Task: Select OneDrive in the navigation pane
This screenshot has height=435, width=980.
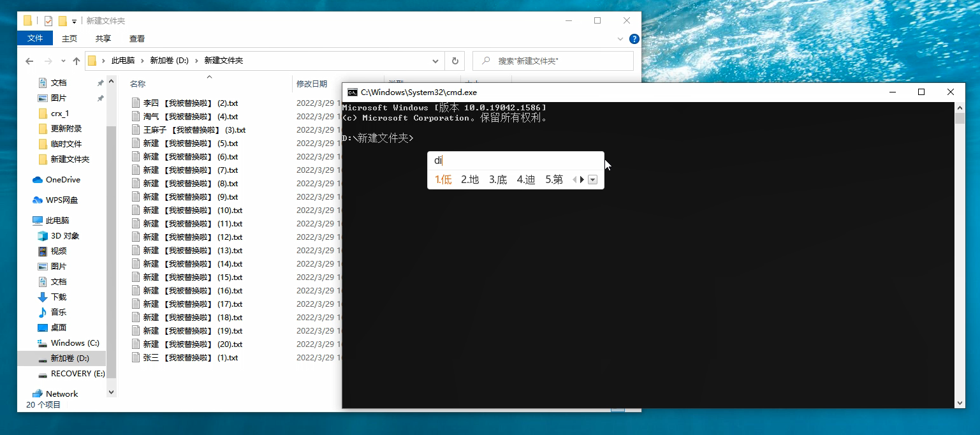Action: tap(62, 180)
